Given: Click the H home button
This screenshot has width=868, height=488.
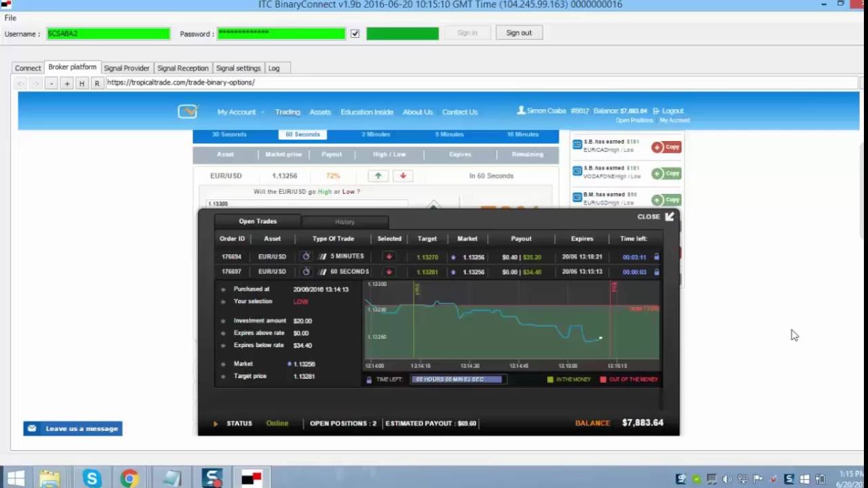Looking at the screenshot, I should pyautogui.click(x=81, y=83).
